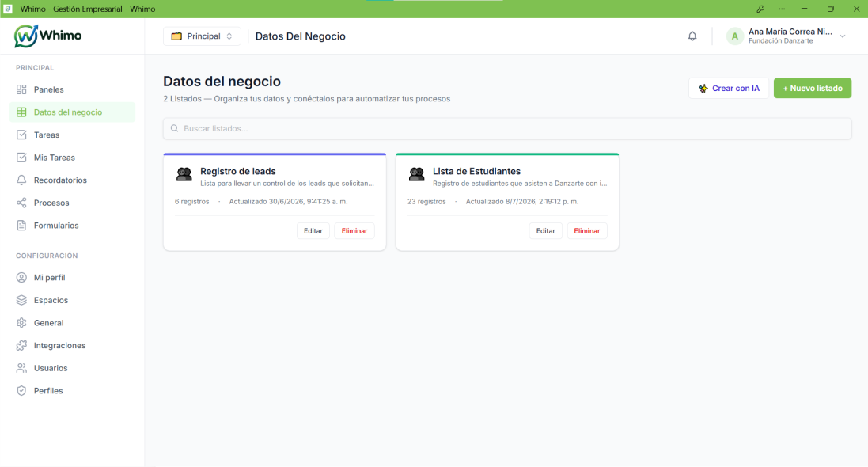This screenshot has width=868, height=467.
Task: Click the key icon in the title bar
Action: (760, 9)
